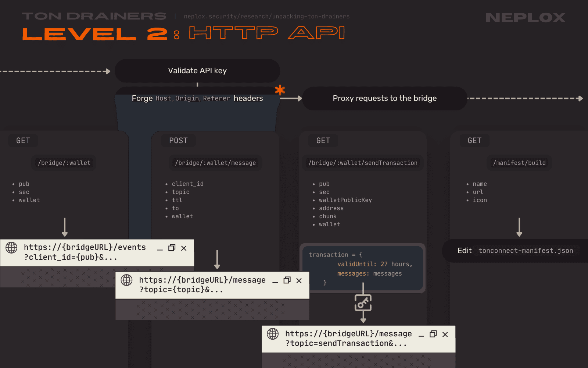Minimize the ?topic={topic} message window

[275, 281]
